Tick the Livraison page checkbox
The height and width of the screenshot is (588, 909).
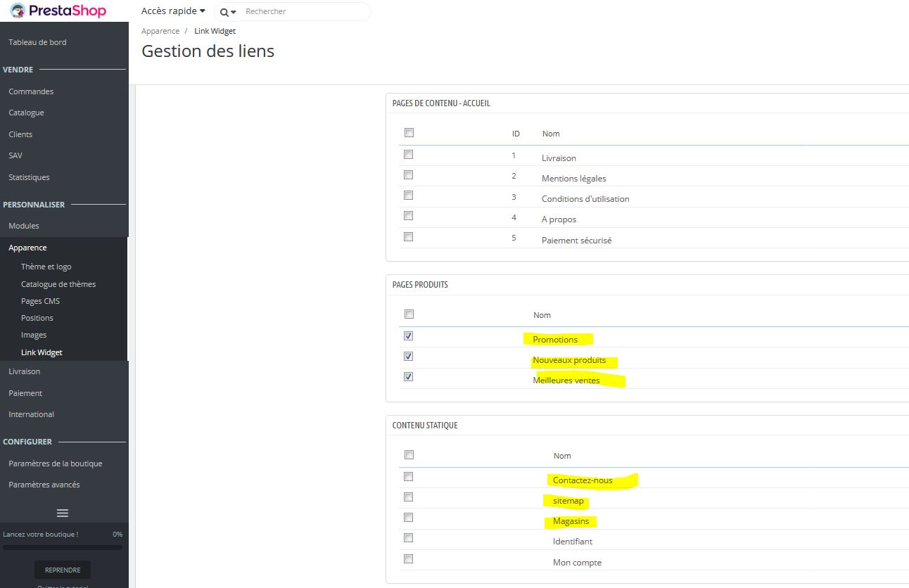pos(408,155)
